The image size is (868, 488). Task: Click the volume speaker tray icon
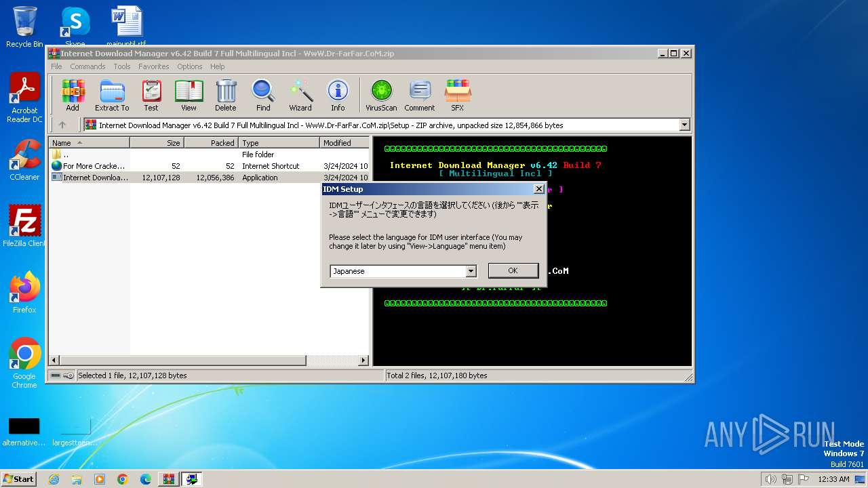770,479
